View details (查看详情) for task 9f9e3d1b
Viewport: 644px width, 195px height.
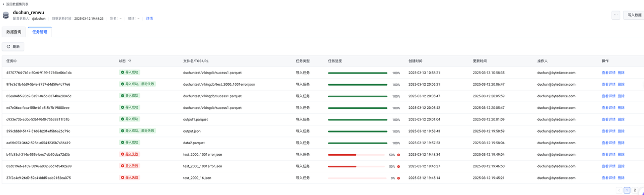click(x=608, y=84)
